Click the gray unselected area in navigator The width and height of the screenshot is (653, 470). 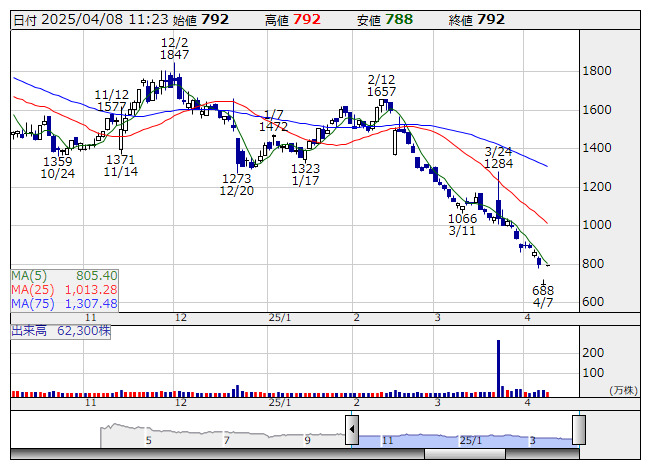(x=223, y=436)
